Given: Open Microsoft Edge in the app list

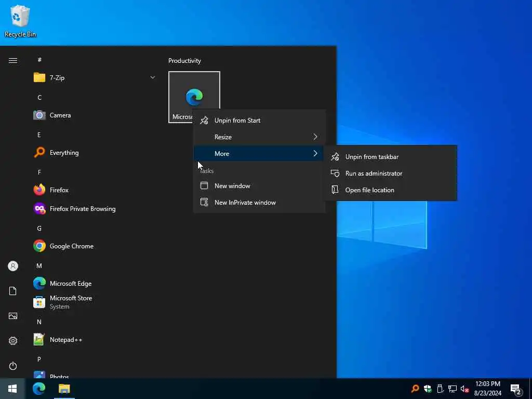Looking at the screenshot, I should point(95,283).
